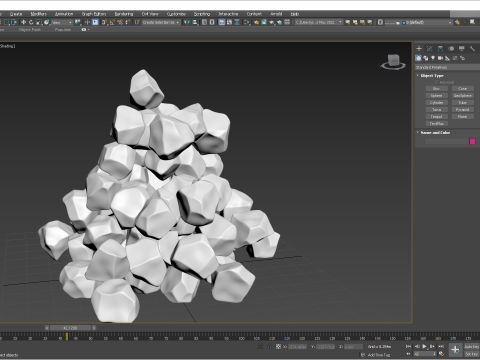This screenshot has height=360, width=480.
Task: Collapse the Name and Color rollout
Action: click(435, 133)
